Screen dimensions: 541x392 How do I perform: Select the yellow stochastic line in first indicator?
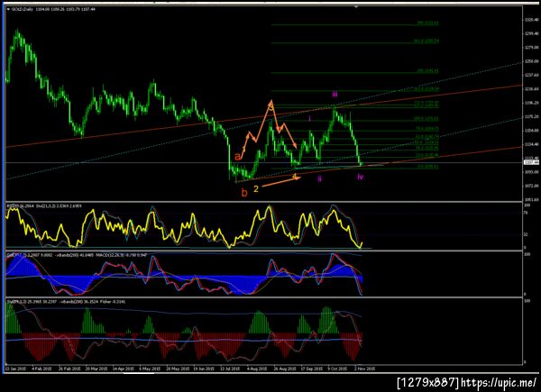(x=184, y=228)
